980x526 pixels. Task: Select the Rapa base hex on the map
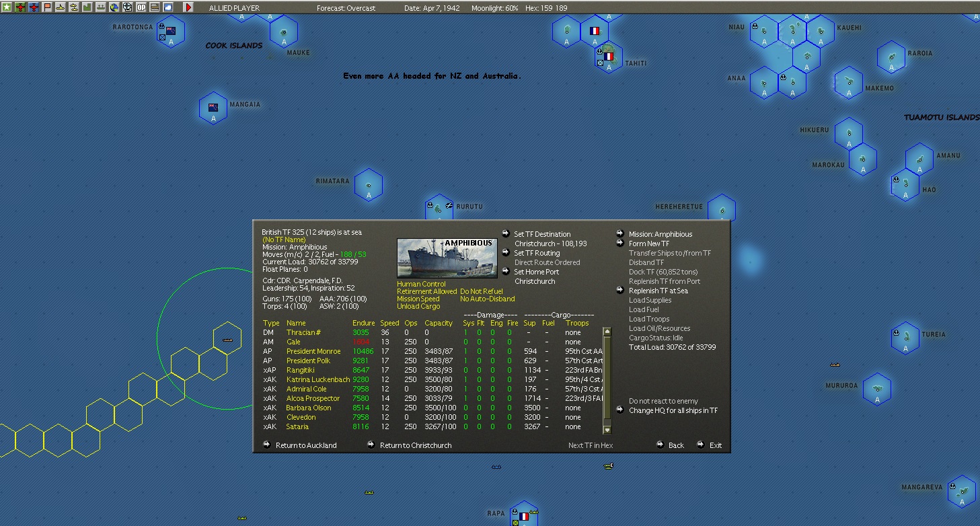pyautogui.click(x=523, y=514)
